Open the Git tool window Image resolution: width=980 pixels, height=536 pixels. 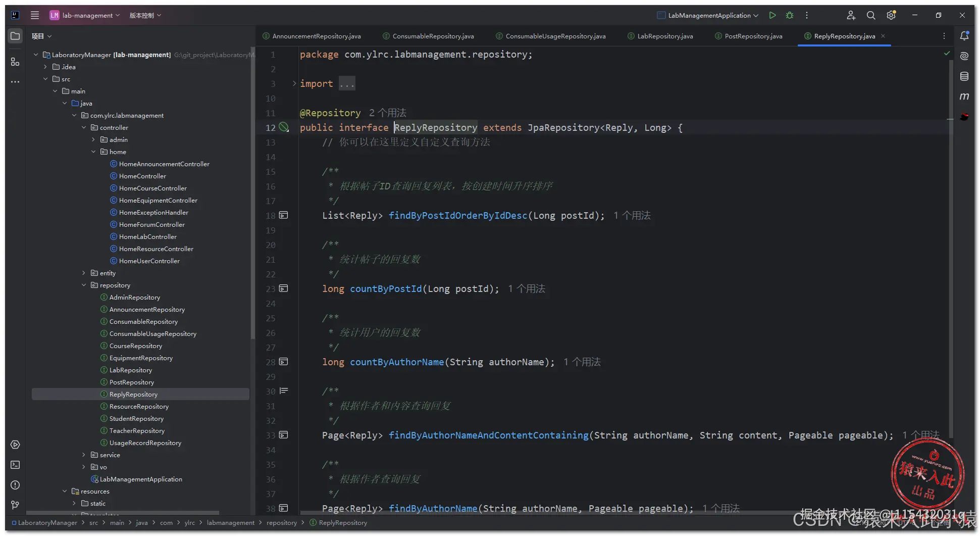point(15,505)
